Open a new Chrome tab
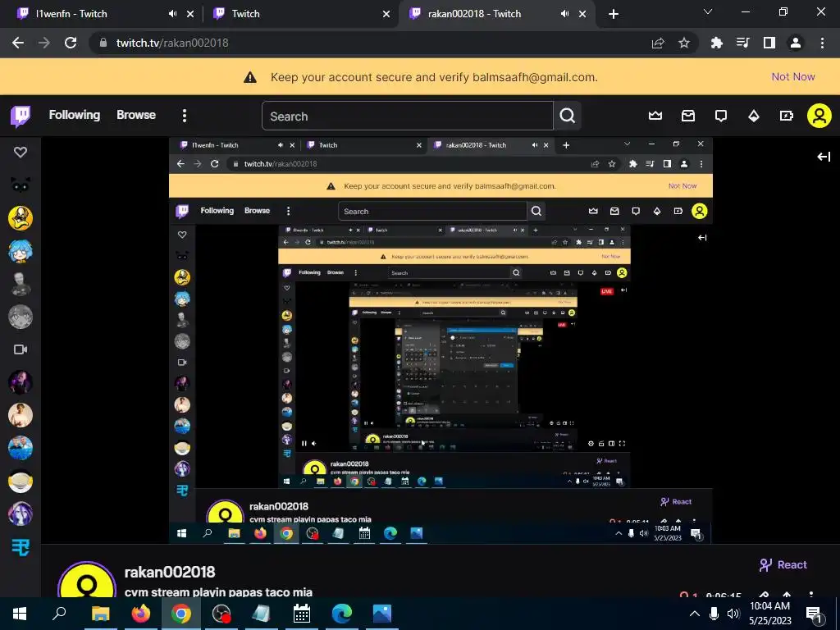This screenshot has height=630, width=840. [614, 14]
